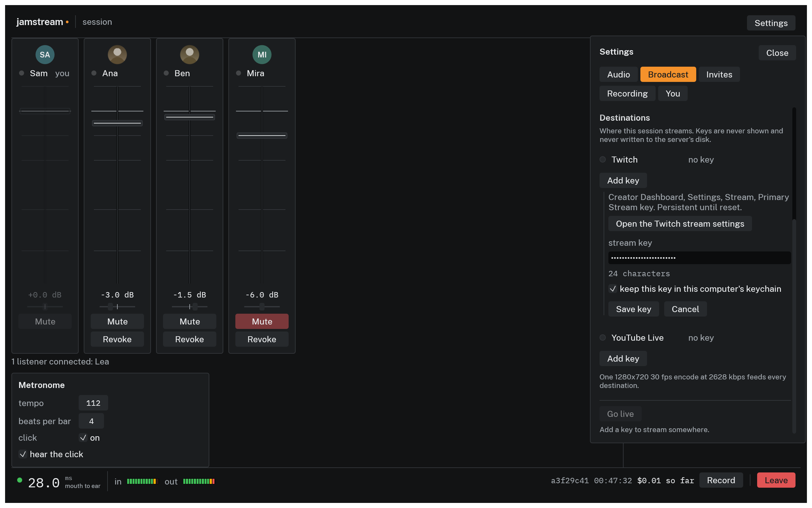Start recording with Record button

[x=721, y=480]
